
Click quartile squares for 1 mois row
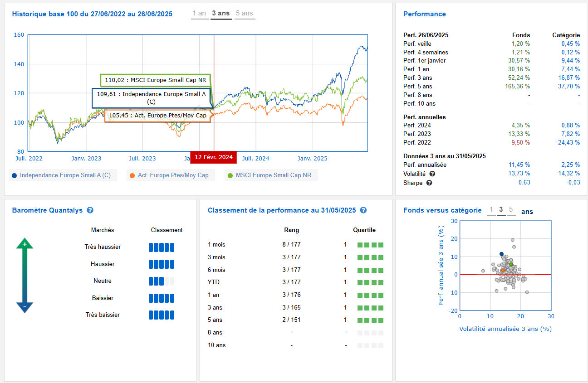click(370, 245)
